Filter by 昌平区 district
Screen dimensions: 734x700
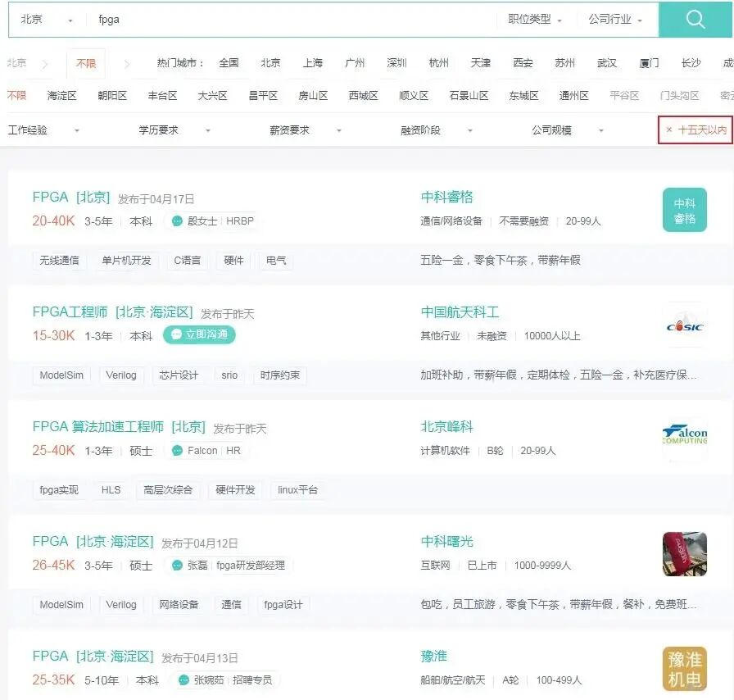[263, 96]
